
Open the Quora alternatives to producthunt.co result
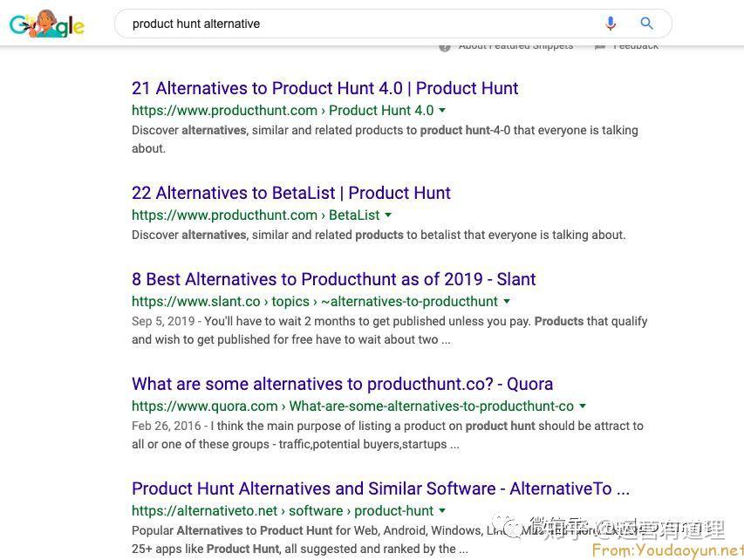point(342,384)
